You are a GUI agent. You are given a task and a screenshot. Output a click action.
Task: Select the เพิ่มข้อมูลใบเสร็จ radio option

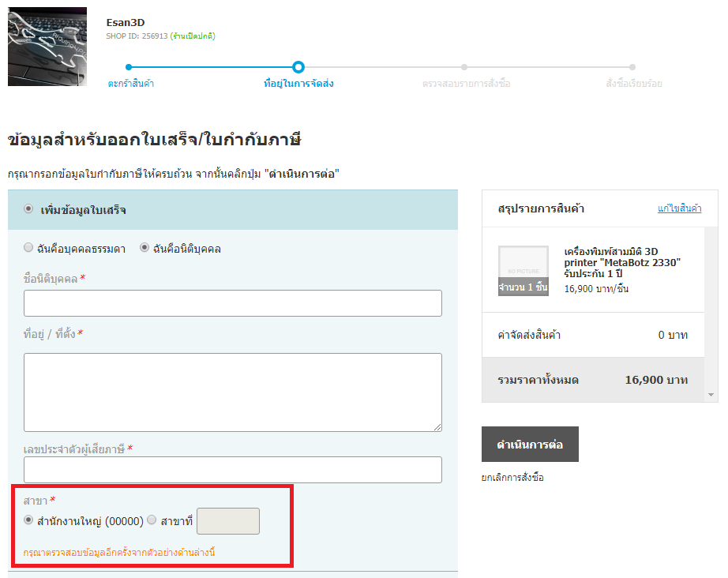click(29, 209)
